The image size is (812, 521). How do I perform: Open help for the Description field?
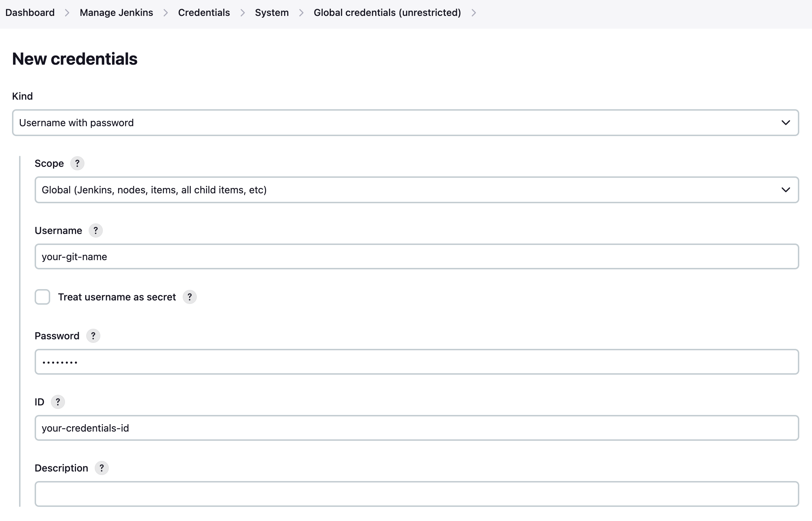[102, 468]
